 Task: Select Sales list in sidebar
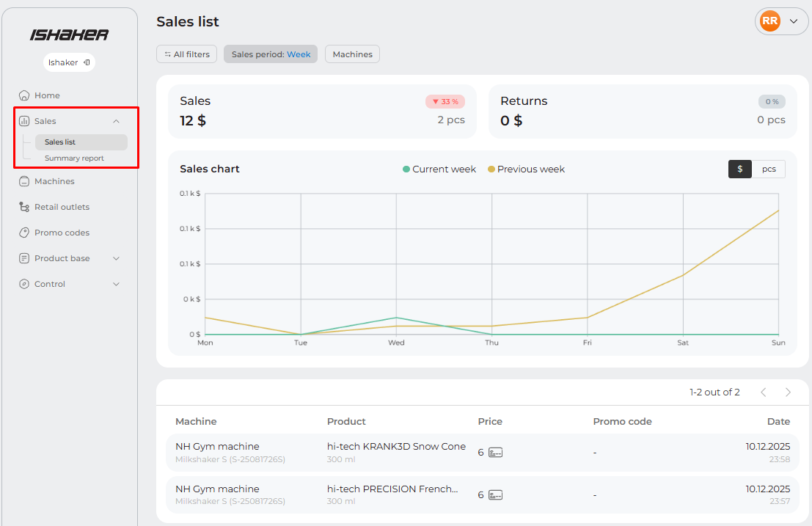tap(60, 142)
